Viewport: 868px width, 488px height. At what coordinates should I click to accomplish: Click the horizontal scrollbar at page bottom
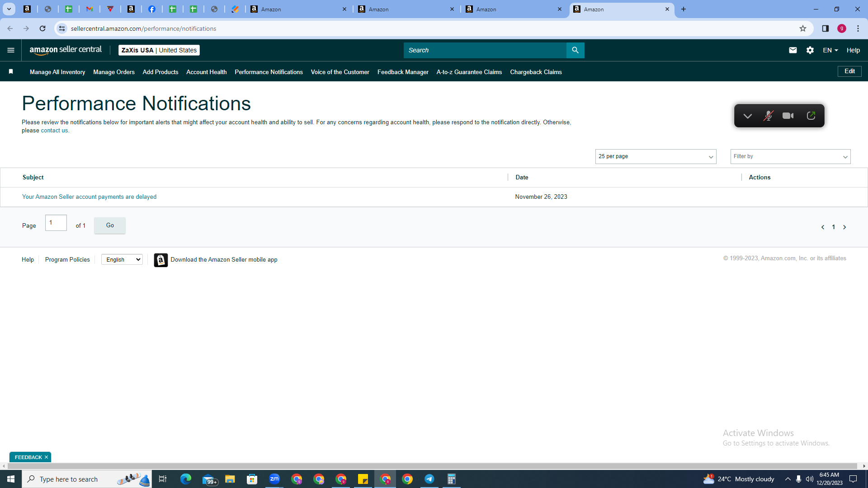pos(432,466)
